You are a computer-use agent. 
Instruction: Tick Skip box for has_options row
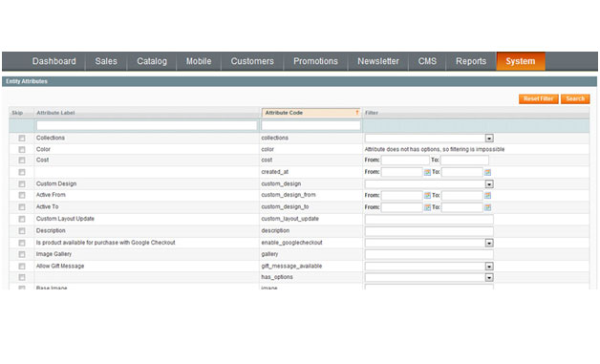(x=22, y=277)
